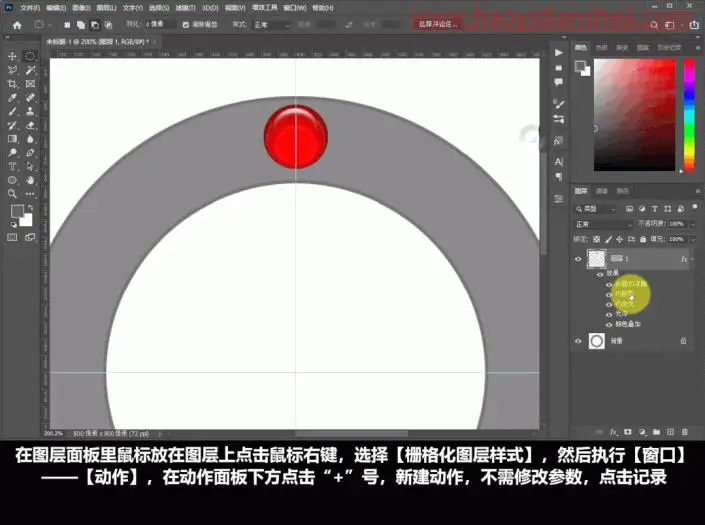The image size is (705, 525).
Task: Open the Actions panel play icon
Action: [x=558, y=53]
